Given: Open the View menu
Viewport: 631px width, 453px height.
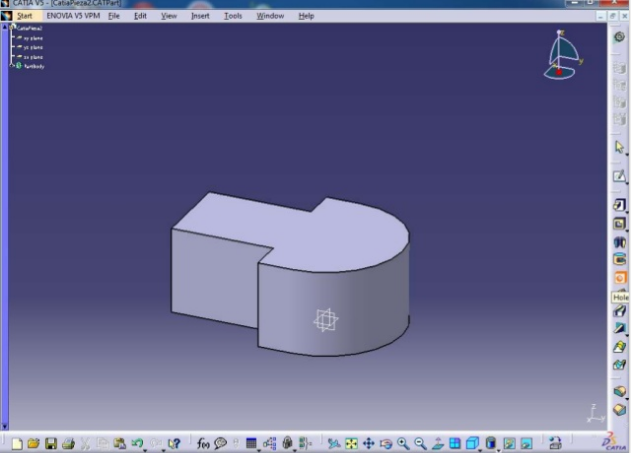Looking at the screenshot, I should (169, 16).
